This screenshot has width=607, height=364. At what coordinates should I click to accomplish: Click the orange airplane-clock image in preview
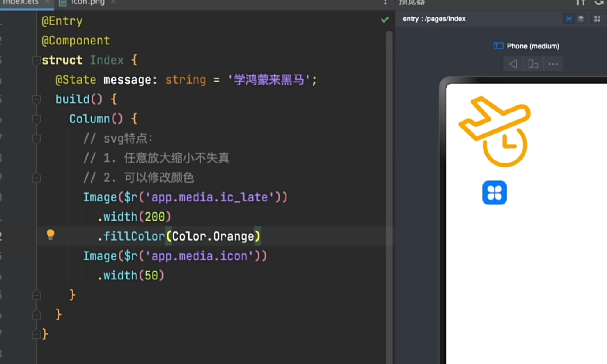[495, 131]
